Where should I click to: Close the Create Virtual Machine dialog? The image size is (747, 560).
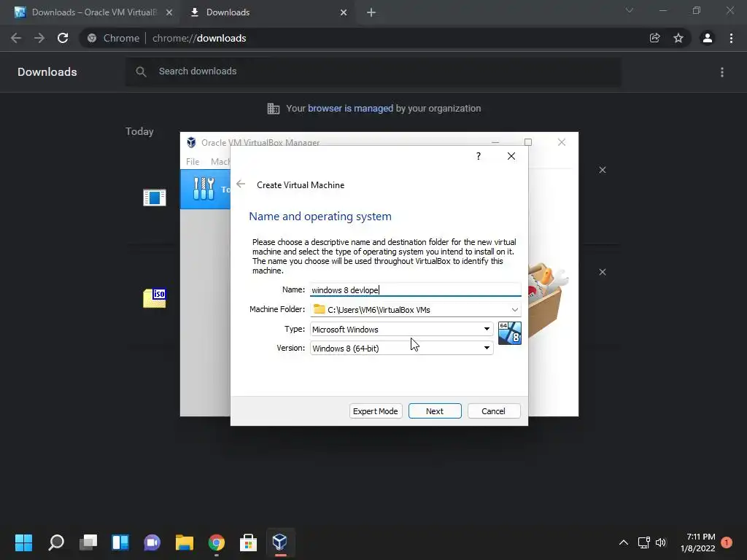coord(511,156)
